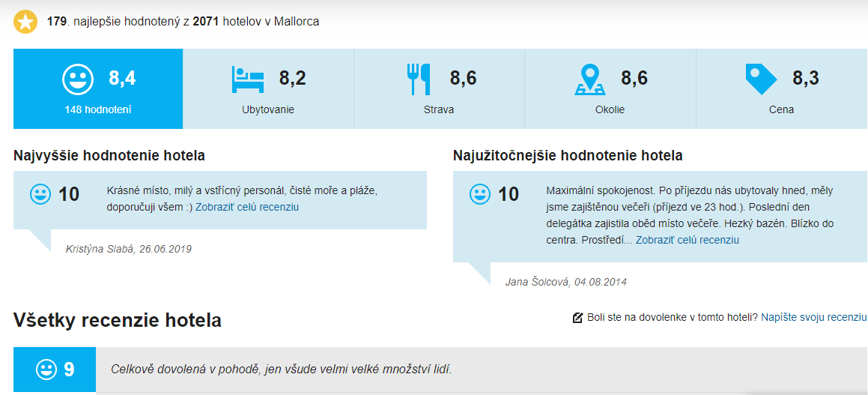This screenshot has height=395, width=868.
Task: Click the review text about Celkově dovolená
Action: tap(282, 370)
